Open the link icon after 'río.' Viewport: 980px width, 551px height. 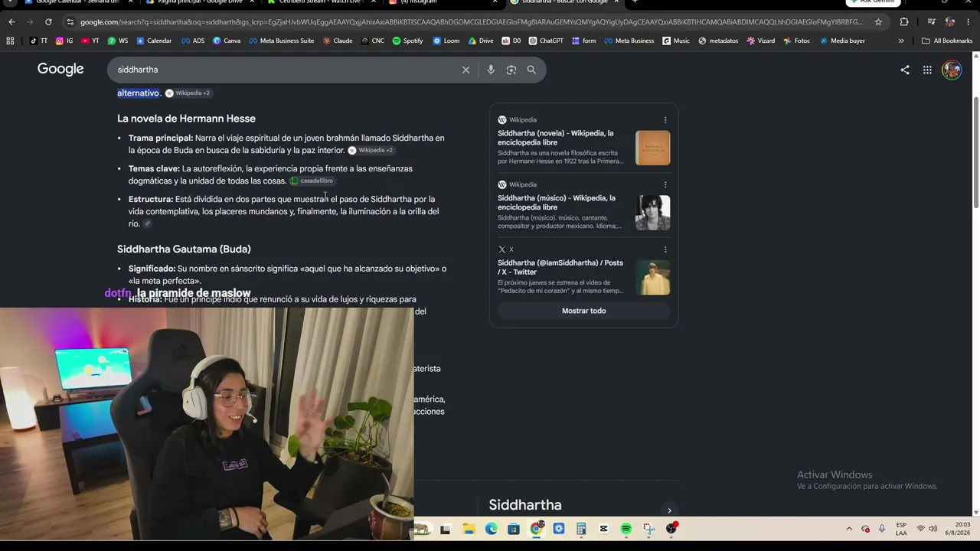(148, 223)
